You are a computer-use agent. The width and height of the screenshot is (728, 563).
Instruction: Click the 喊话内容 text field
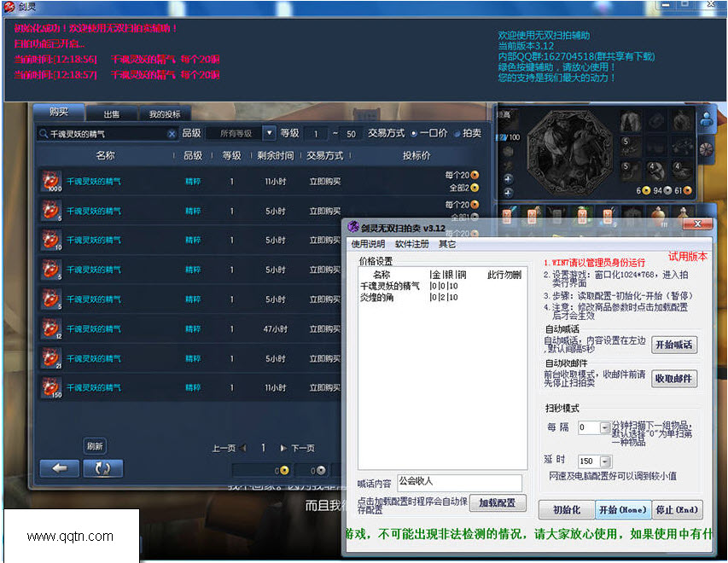pos(459,483)
